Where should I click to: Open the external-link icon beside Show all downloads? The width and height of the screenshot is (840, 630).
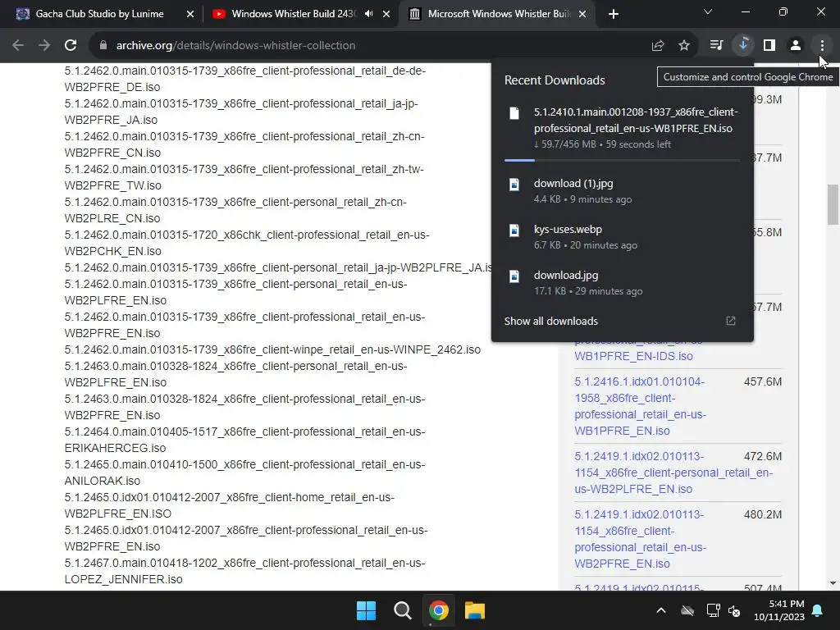click(x=731, y=321)
